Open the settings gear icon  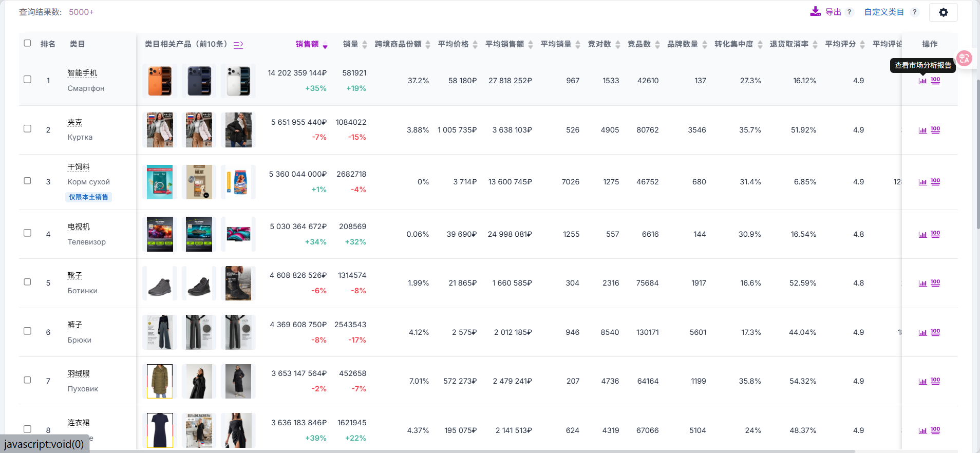[x=943, y=12]
